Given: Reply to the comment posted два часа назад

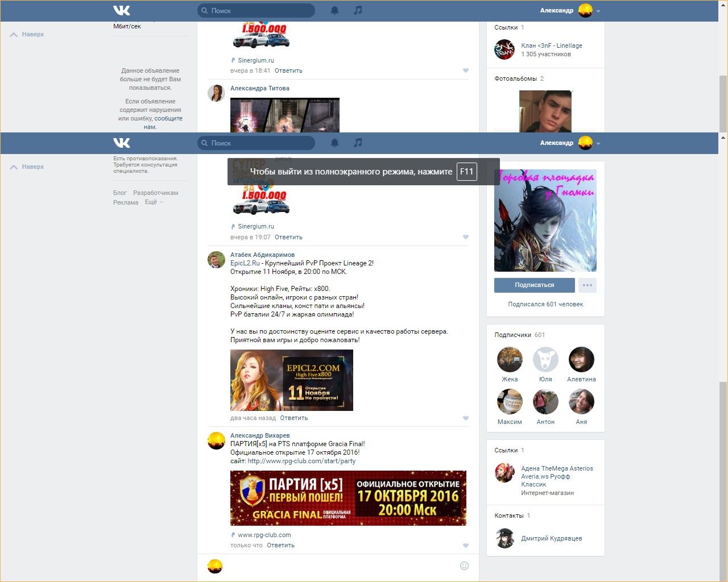Looking at the screenshot, I should coord(294,418).
